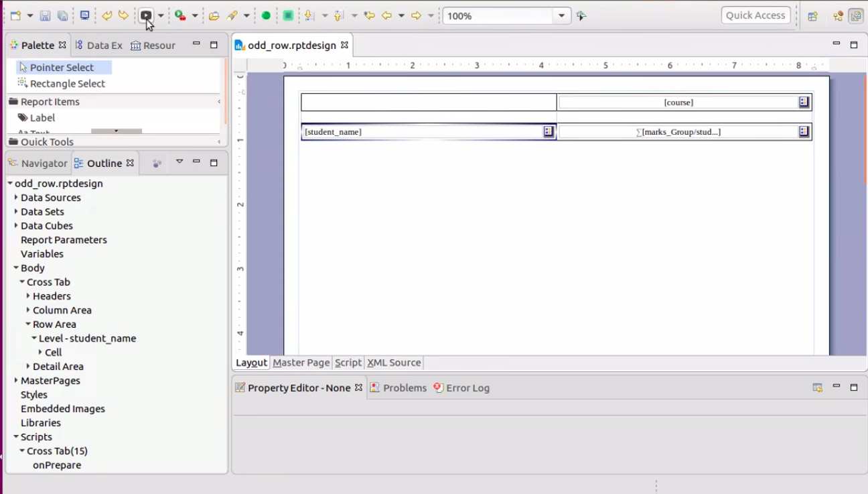This screenshot has width=868, height=494.
Task: Click the Undo arrow icon
Action: [x=106, y=15]
